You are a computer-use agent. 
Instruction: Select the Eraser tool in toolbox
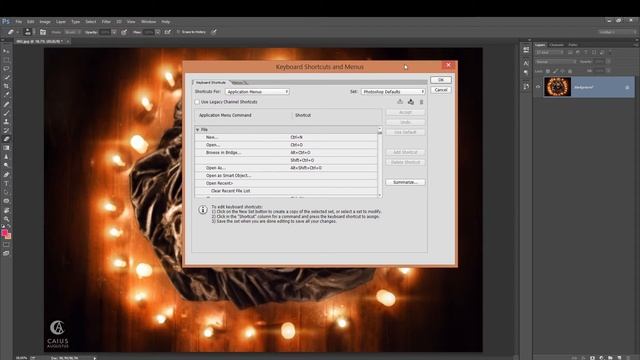point(6,139)
